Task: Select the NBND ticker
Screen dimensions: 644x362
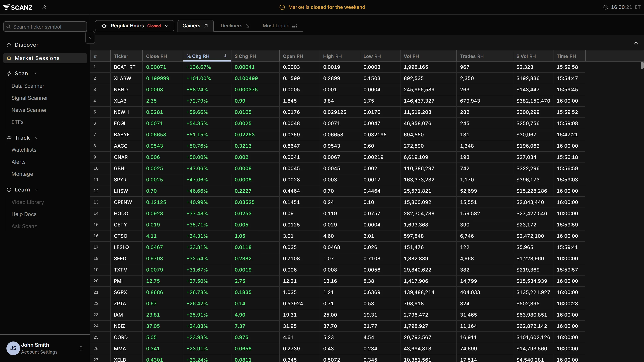Action: [x=121, y=89]
